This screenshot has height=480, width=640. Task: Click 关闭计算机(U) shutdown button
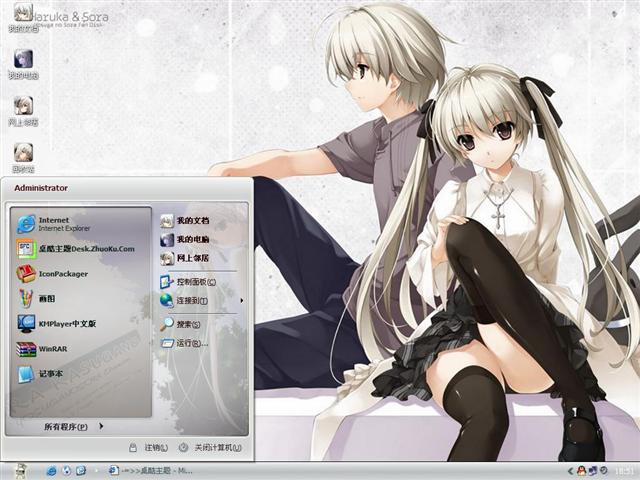point(210,448)
